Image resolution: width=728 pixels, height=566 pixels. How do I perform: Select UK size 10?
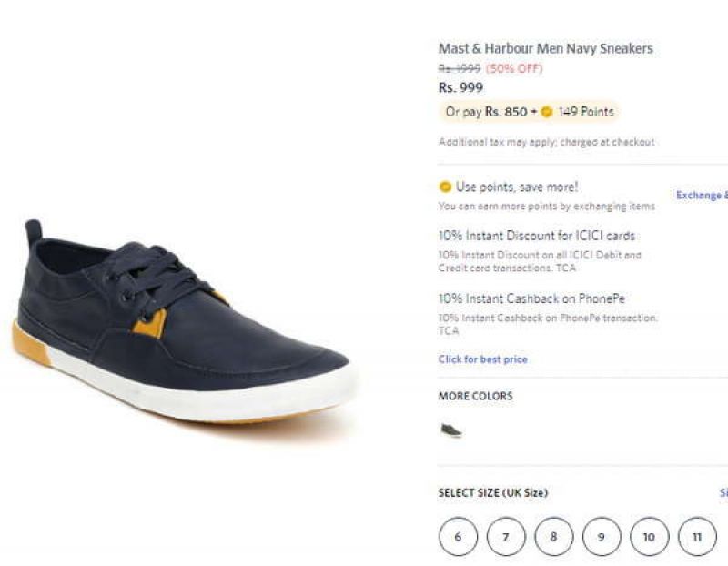(x=648, y=538)
